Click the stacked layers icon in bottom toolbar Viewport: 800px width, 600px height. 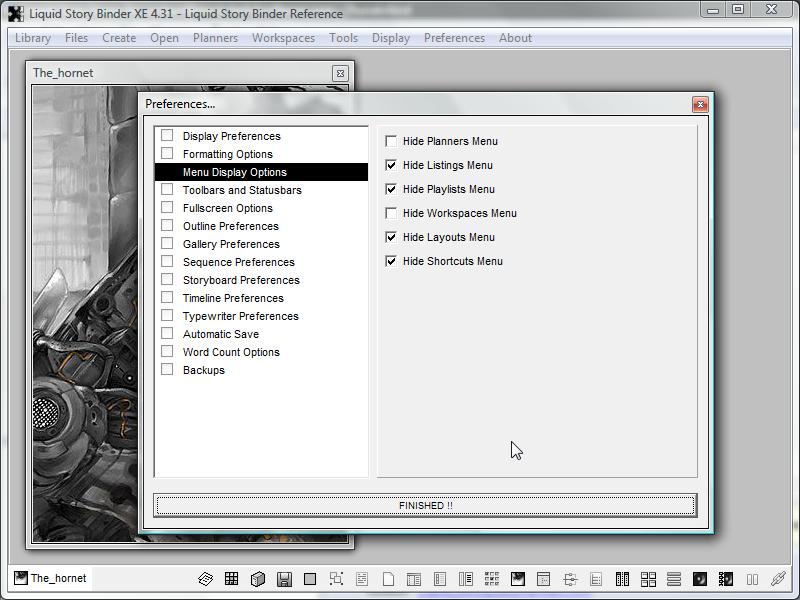(x=205, y=579)
